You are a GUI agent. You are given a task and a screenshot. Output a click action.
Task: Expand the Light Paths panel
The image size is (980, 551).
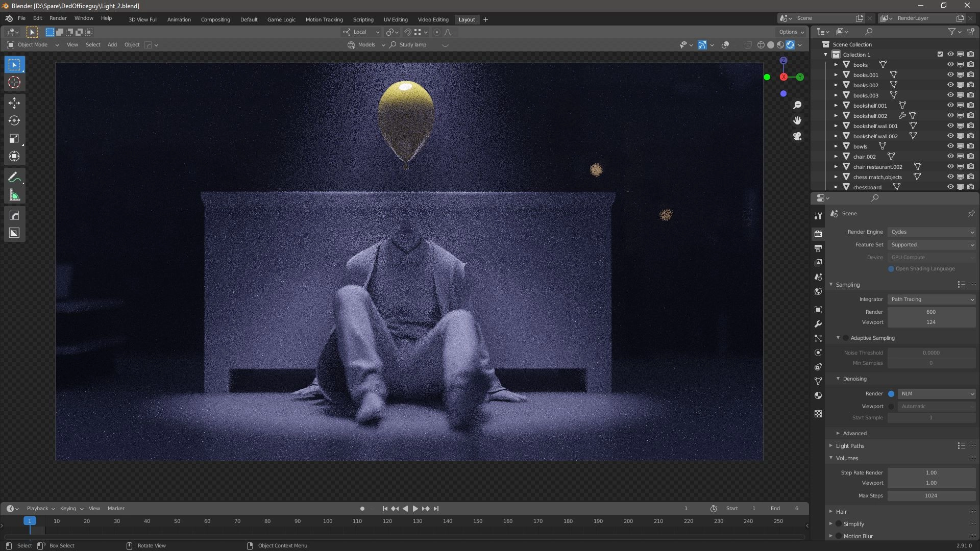850,446
